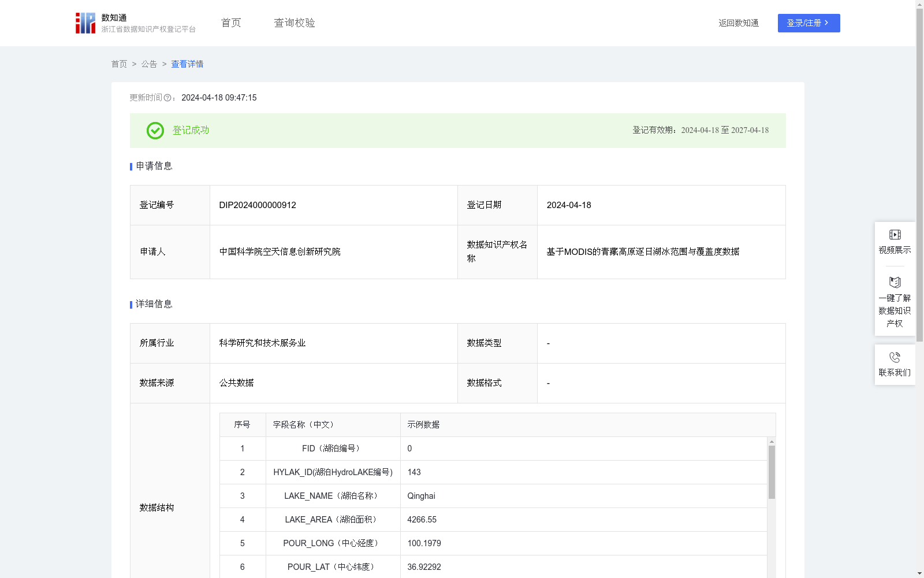Select applicant 中国科学院空天信息创新研究院
924x578 pixels.
pyautogui.click(x=280, y=252)
